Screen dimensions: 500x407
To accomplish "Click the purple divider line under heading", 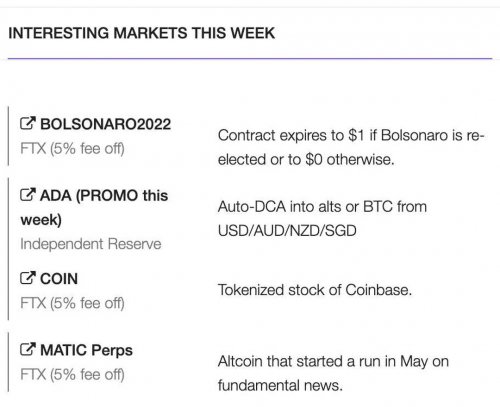I will (250, 59).
